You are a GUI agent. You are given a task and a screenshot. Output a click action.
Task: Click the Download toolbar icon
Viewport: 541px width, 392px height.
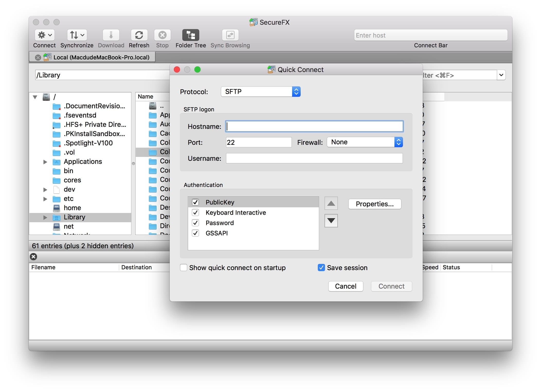point(111,35)
